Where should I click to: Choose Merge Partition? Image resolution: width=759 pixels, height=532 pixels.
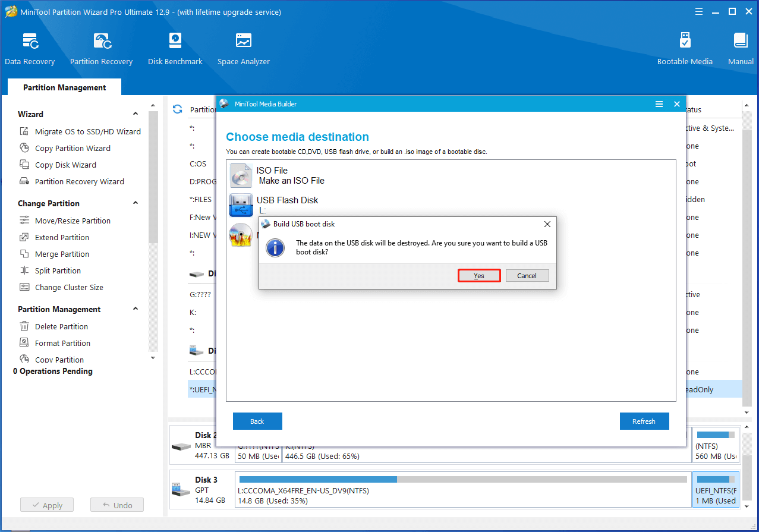pos(54,254)
